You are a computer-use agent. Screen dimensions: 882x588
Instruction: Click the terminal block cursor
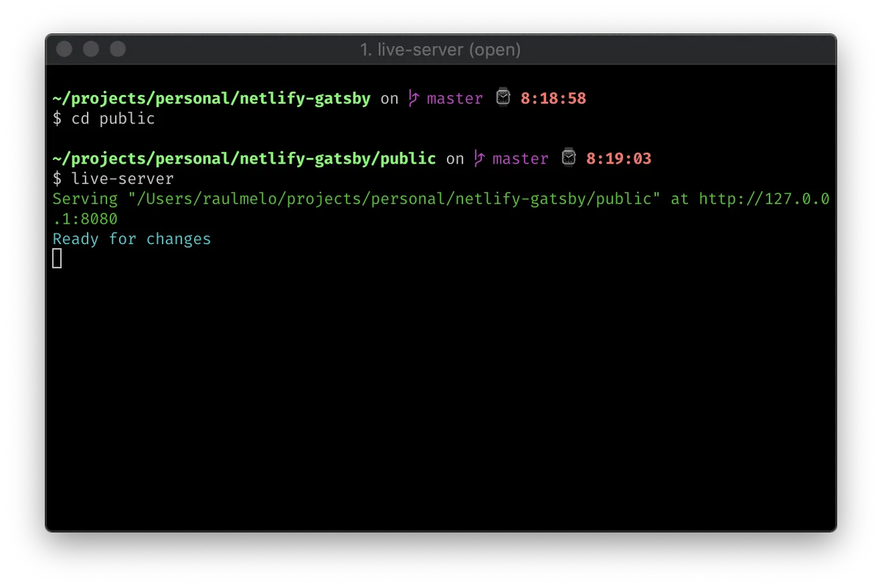coord(57,258)
